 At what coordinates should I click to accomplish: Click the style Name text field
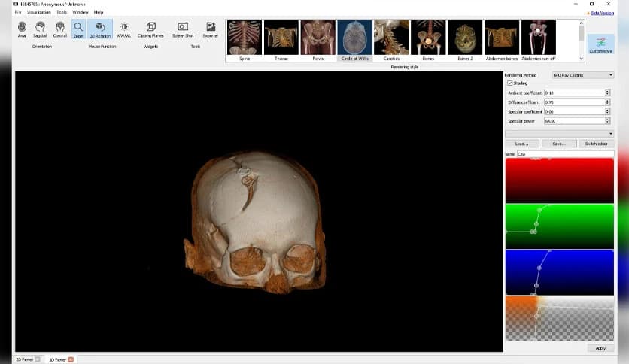(x=565, y=154)
